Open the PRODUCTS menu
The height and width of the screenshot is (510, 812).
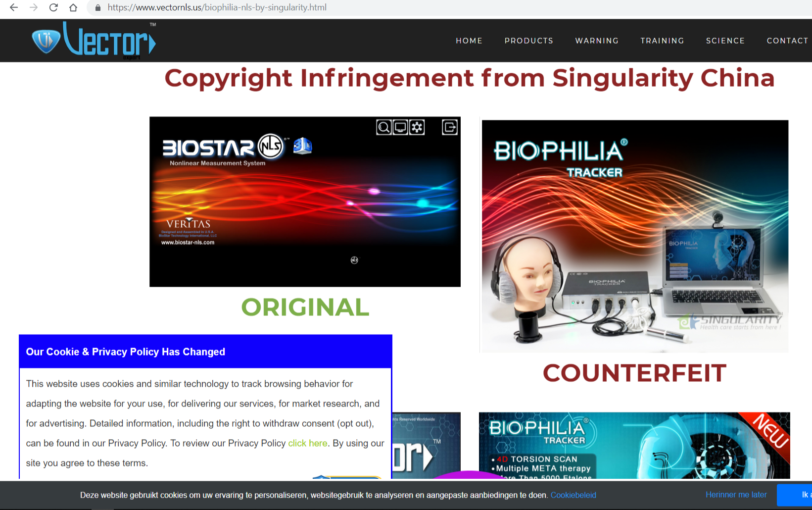point(528,41)
